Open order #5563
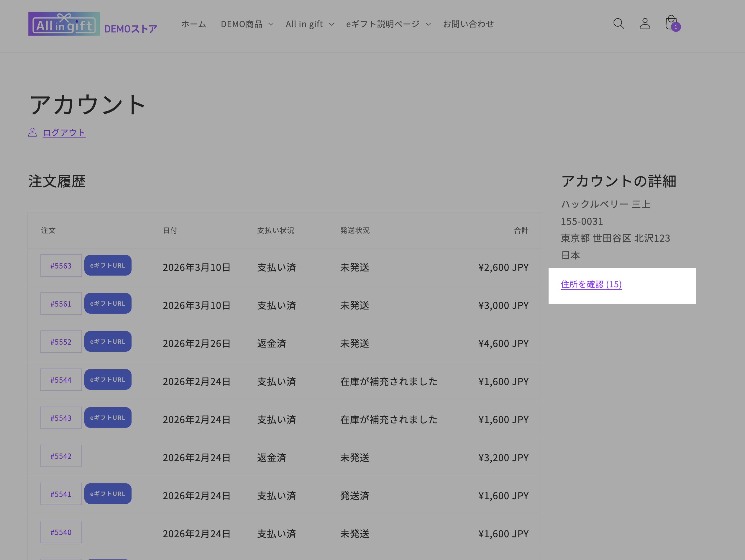745x560 pixels. coord(61,266)
